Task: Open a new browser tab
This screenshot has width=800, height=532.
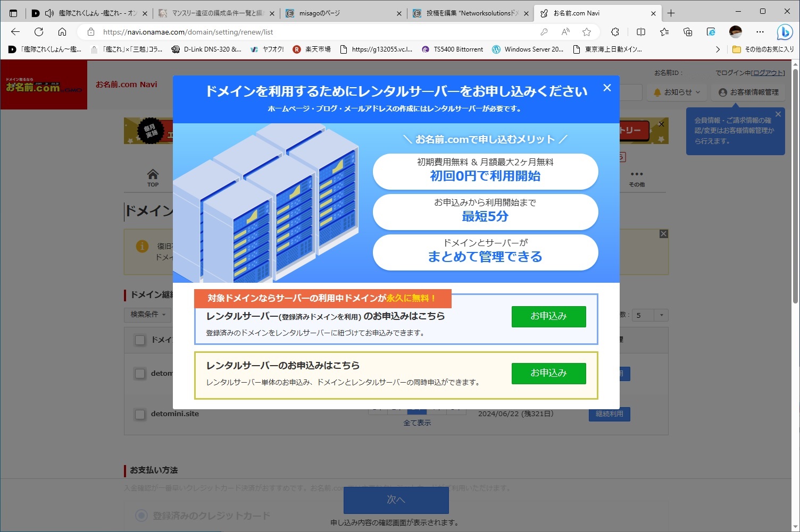Action: coord(671,13)
